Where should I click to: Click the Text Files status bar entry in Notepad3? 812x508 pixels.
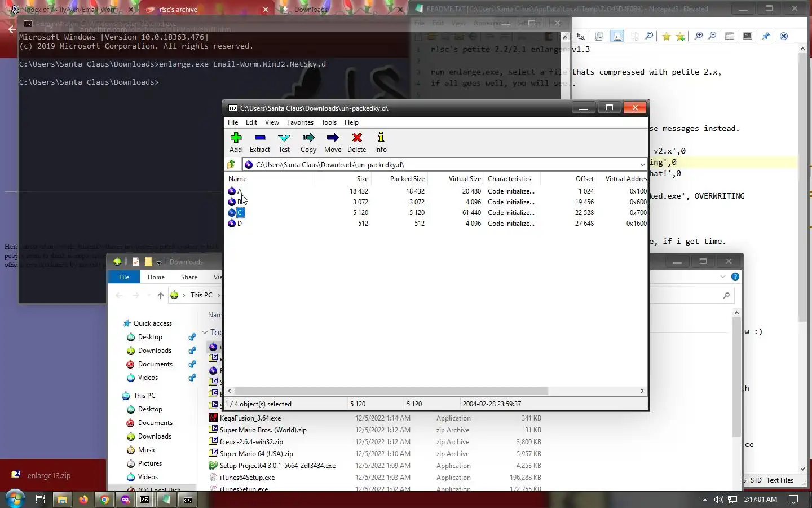pos(780,480)
